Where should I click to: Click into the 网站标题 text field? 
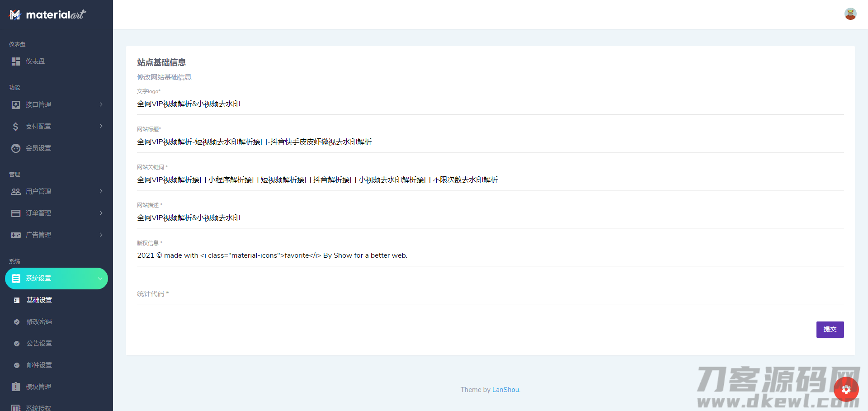pos(490,142)
